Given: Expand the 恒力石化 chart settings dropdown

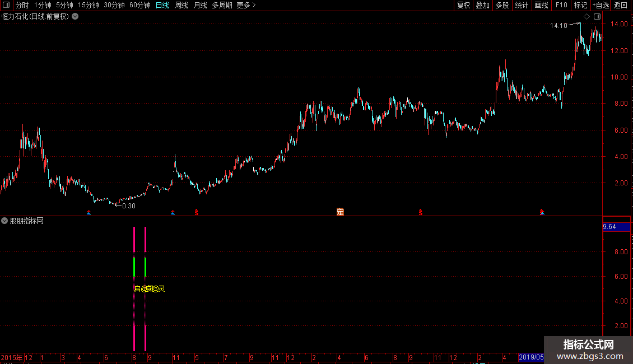Looking at the screenshot, I should (x=75, y=17).
